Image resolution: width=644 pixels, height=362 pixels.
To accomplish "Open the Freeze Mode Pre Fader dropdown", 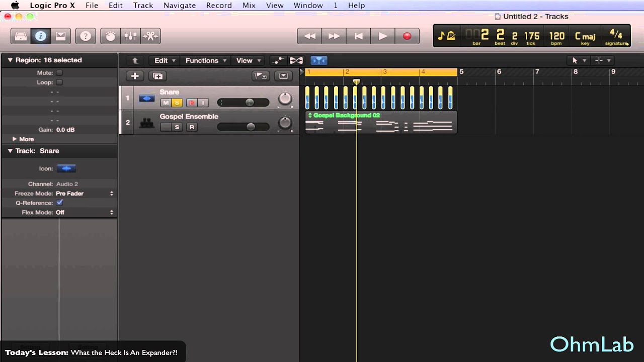I will [85, 194].
